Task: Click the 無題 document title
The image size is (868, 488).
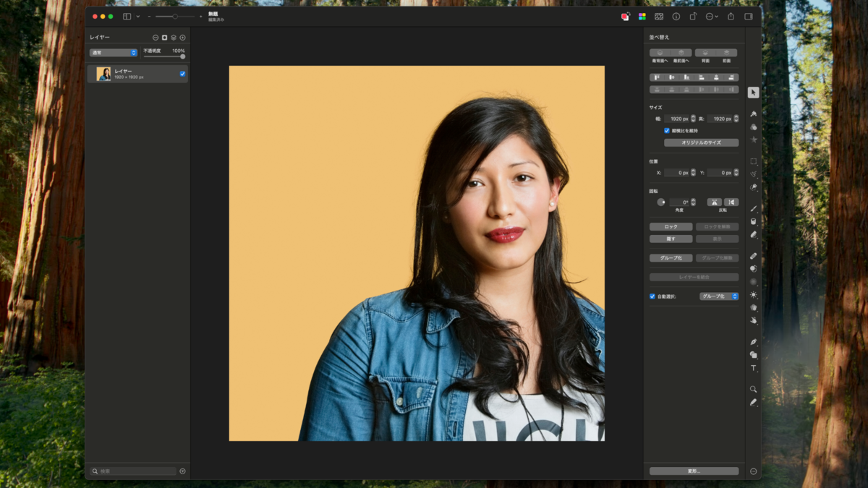Action: 213,14
